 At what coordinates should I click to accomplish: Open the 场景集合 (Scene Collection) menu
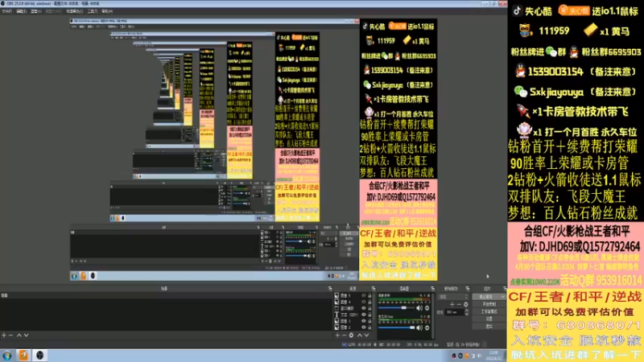click(x=74, y=11)
